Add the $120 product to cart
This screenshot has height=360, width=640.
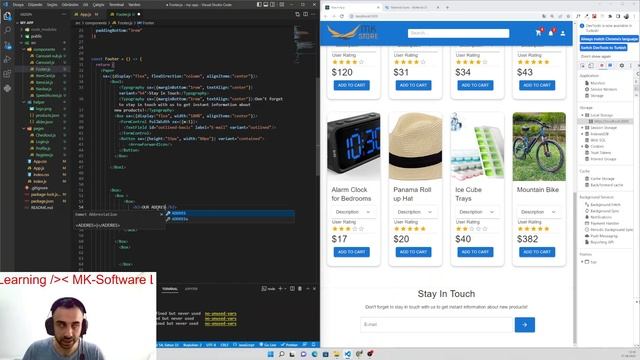click(352, 85)
